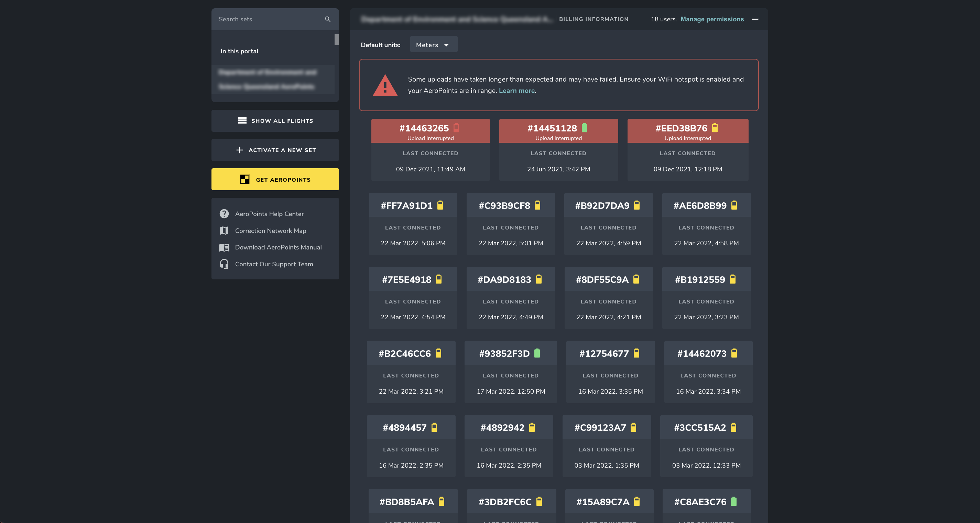Click the battery icon on #EED38B76
The width and height of the screenshot is (980, 523).
pos(715,128)
